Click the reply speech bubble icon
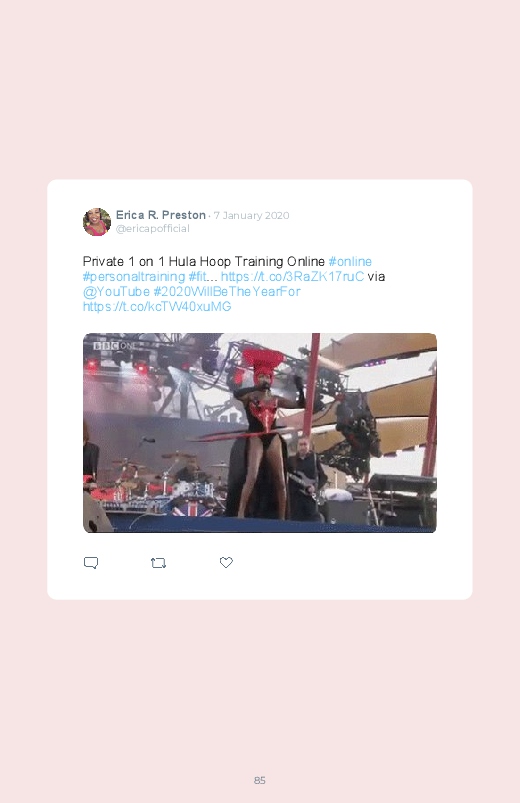 coord(91,563)
